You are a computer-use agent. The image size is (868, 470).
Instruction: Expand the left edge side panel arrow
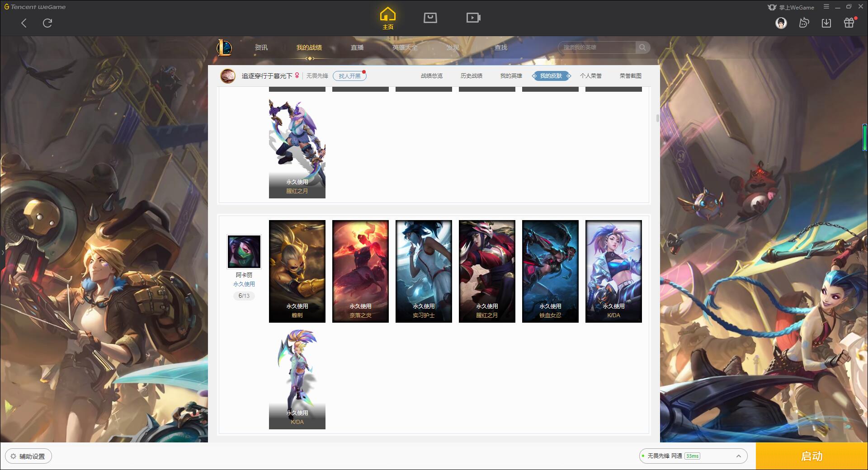[2, 253]
